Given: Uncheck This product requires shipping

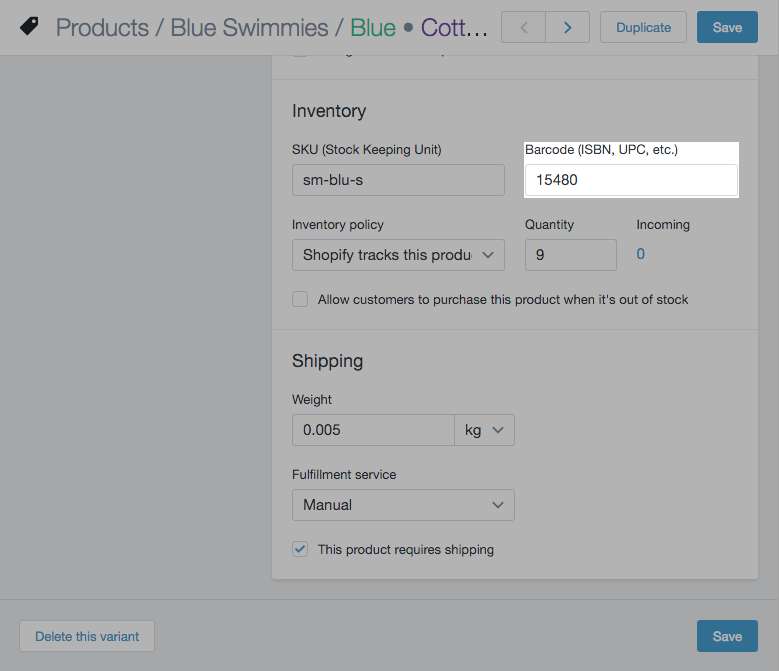Looking at the screenshot, I should (x=300, y=549).
